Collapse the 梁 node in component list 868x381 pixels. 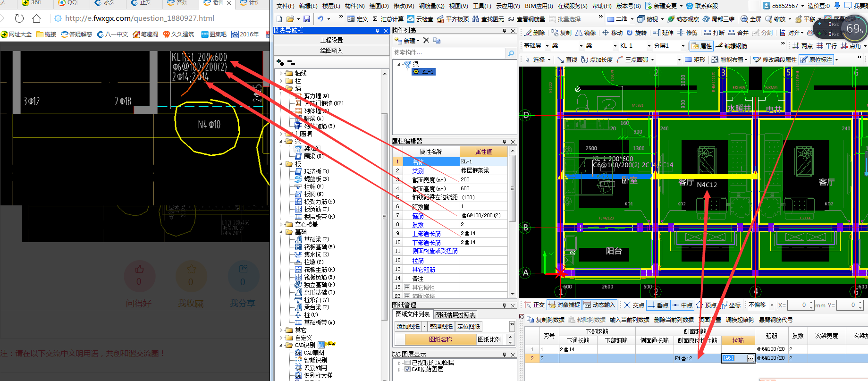coord(399,64)
